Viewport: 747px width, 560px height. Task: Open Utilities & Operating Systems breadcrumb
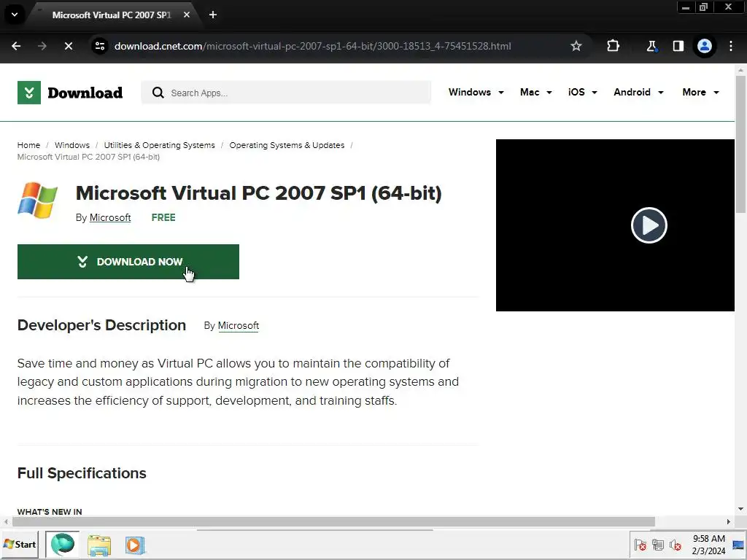click(x=159, y=145)
